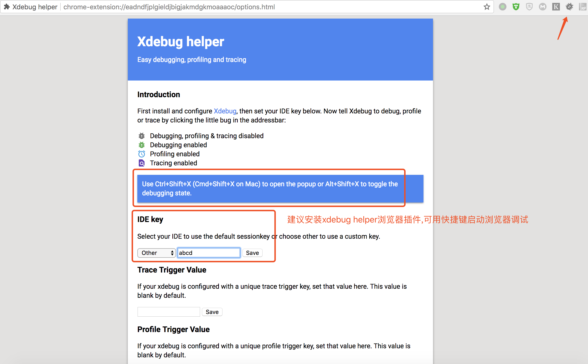Click Save next to the IDE key field
The width and height of the screenshot is (588, 364).
[252, 253]
